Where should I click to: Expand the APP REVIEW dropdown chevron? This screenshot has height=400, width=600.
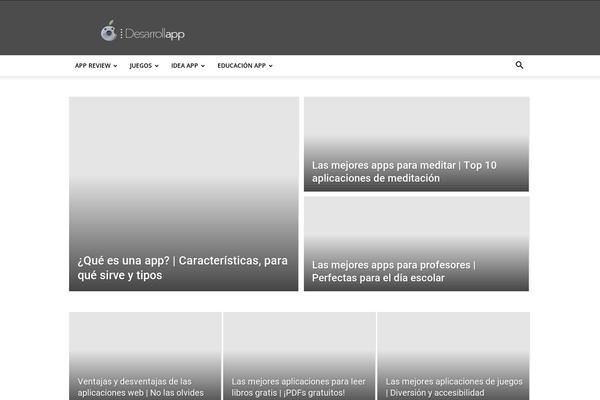click(x=115, y=66)
